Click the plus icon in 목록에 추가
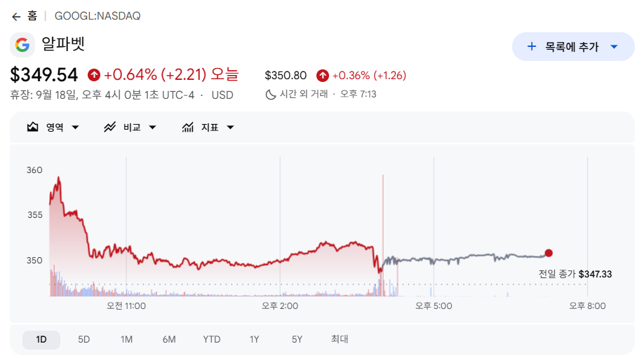The image size is (644, 358). [x=532, y=46]
